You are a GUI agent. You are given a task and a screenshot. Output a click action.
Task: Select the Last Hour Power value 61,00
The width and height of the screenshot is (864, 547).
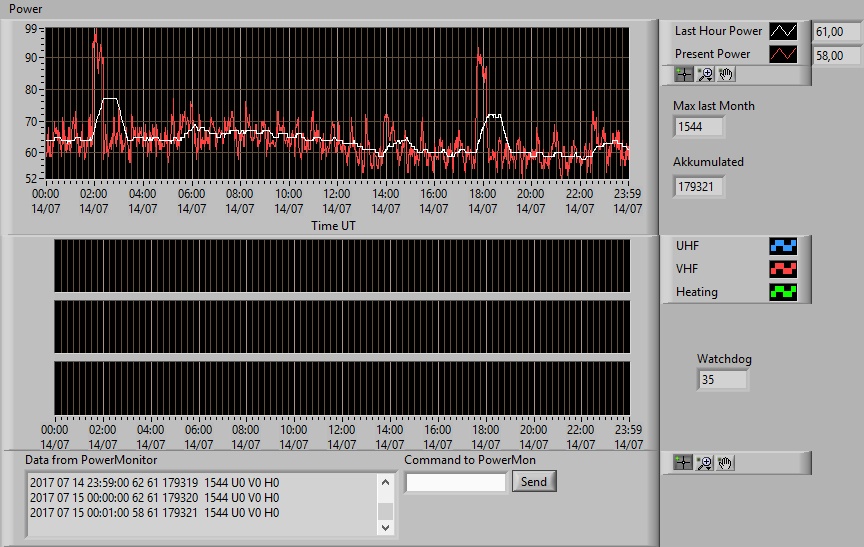click(836, 32)
